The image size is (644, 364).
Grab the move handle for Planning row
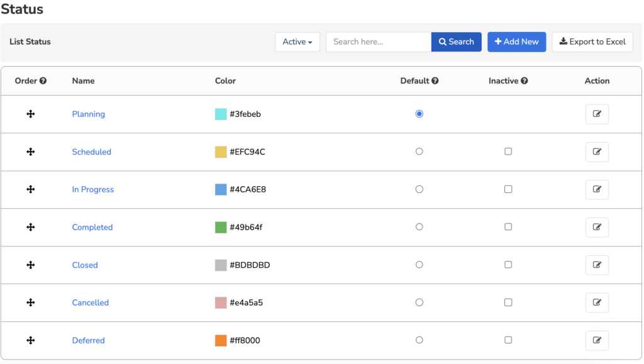click(x=30, y=114)
